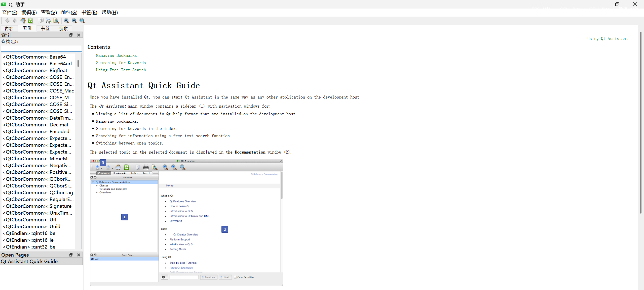This screenshot has height=290, width=644.
Task: Click the zoom in magnifier icon
Action: (x=66, y=21)
